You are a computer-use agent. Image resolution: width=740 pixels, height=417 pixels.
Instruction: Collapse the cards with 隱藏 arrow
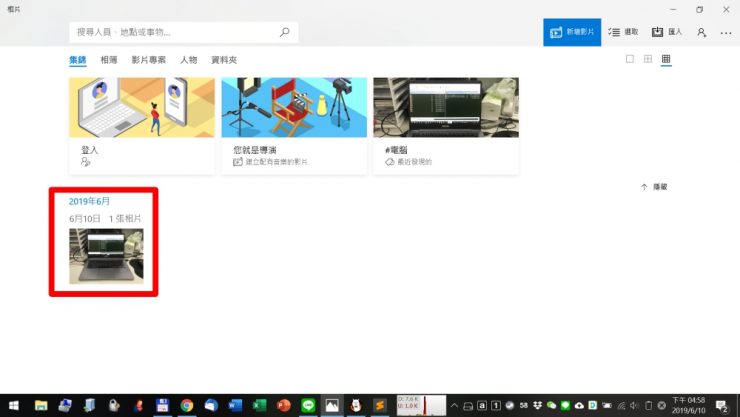[x=654, y=187]
